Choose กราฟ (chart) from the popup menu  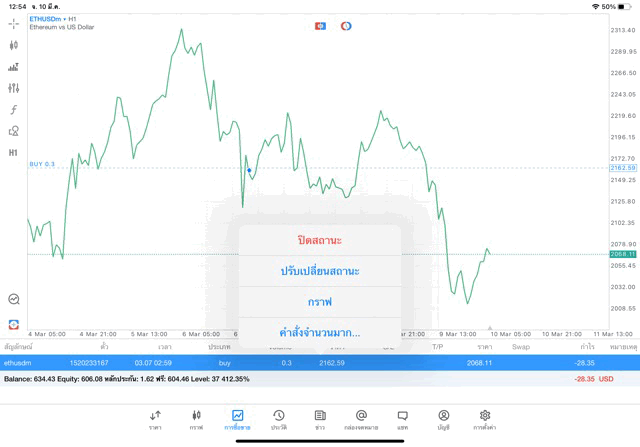(320, 301)
